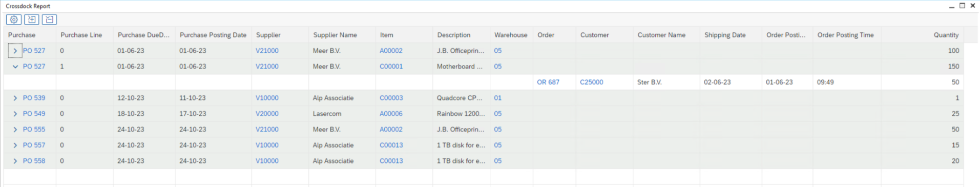Expand the PO 549 row chevron

(15, 114)
